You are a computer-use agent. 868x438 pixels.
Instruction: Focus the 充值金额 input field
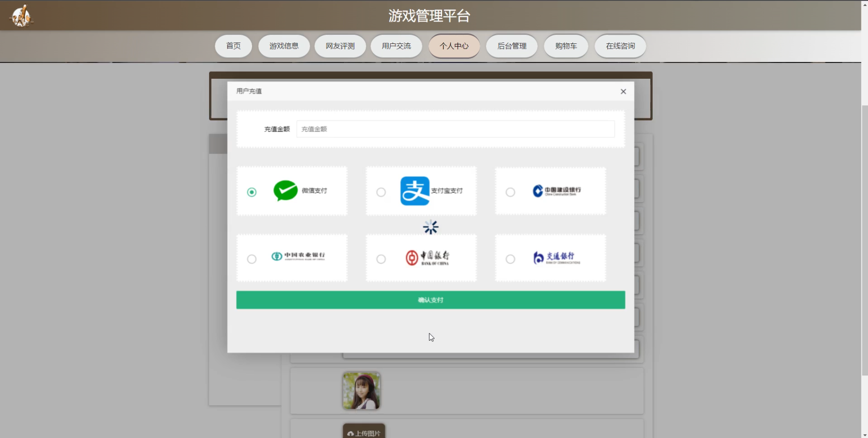455,129
